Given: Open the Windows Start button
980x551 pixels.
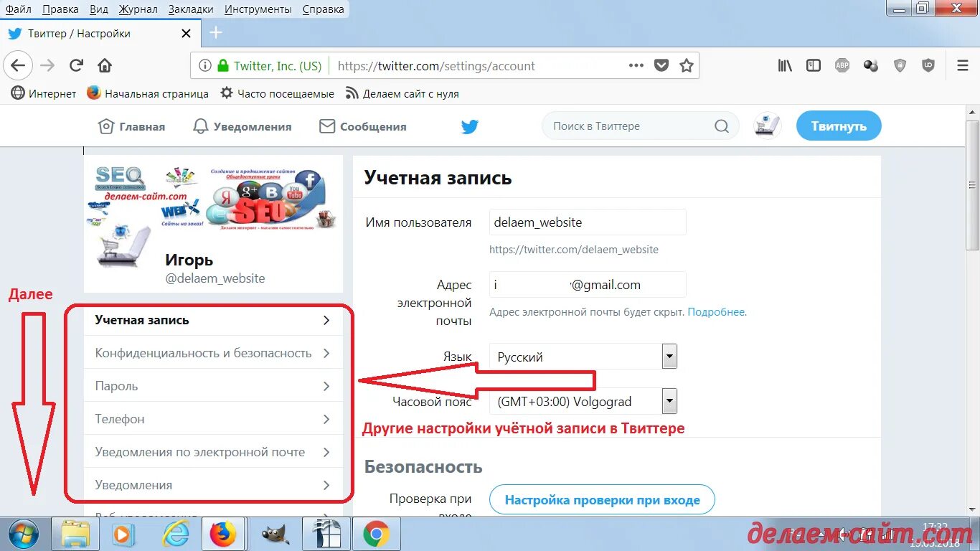Looking at the screenshot, I should click(24, 533).
